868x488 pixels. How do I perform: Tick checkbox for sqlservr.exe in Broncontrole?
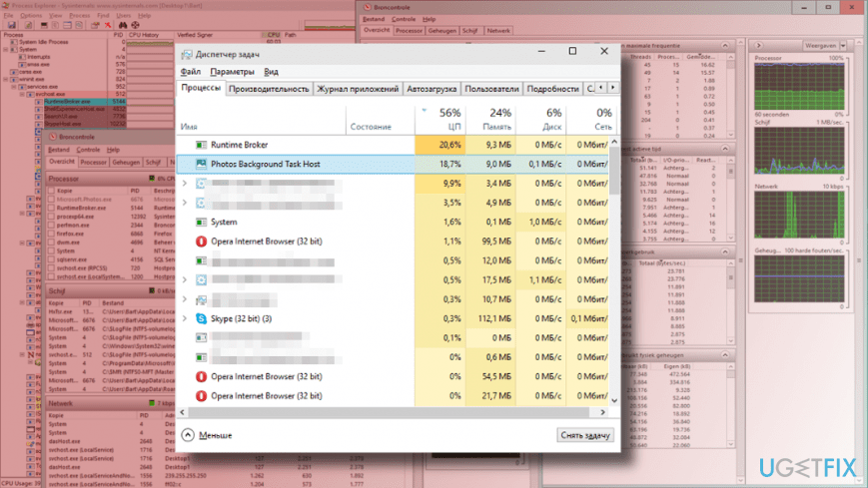pos(52,259)
